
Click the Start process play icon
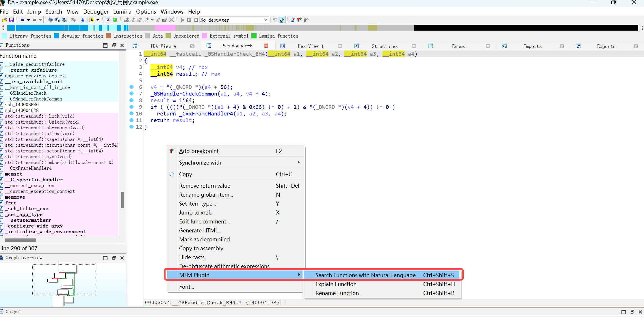coord(182,20)
